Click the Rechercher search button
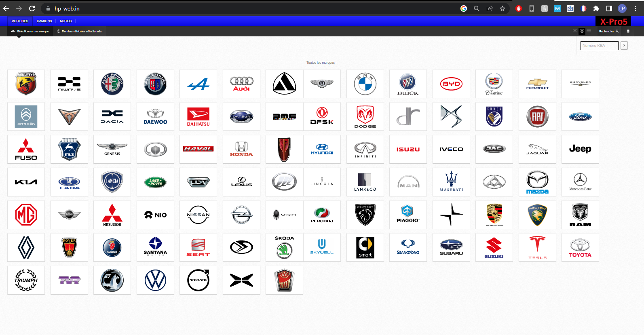Viewport: 644px width, 335px height. point(609,31)
